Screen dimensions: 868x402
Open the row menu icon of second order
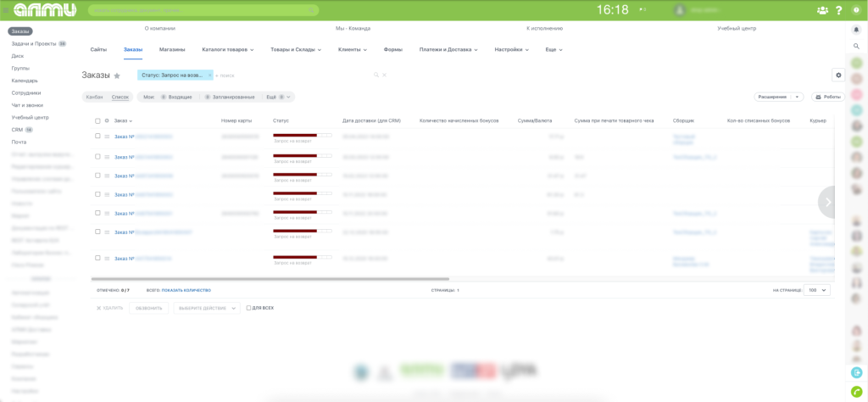coord(107,157)
